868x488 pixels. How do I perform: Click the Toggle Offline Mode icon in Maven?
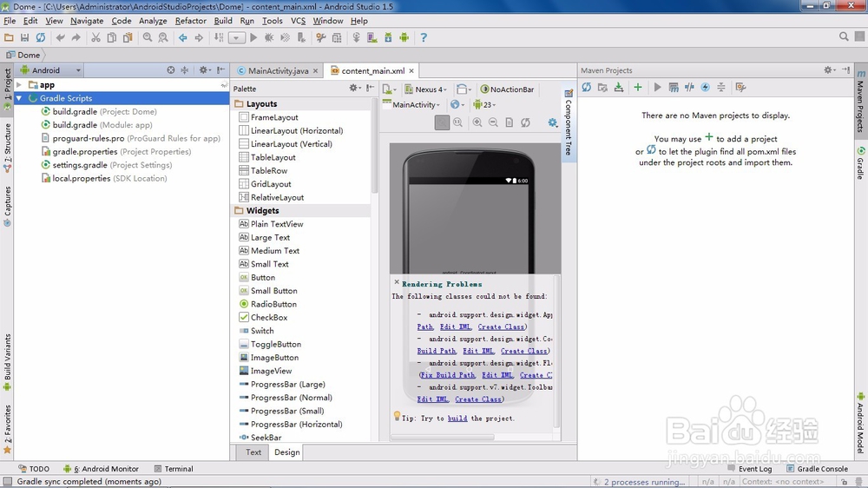689,87
